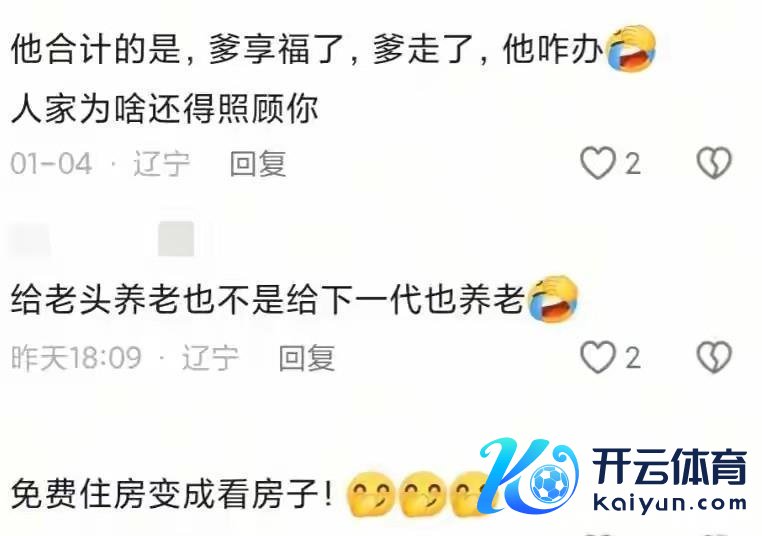Click the first smirking emoji after 看房子
Screen dimensions: 762x536
pyautogui.click(x=370, y=494)
